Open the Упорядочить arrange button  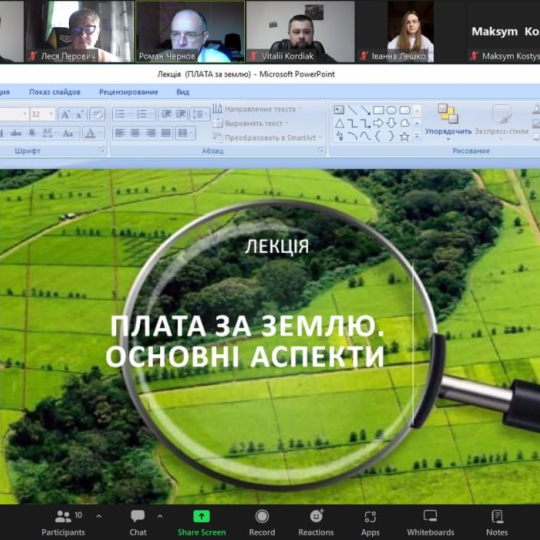[x=448, y=122]
